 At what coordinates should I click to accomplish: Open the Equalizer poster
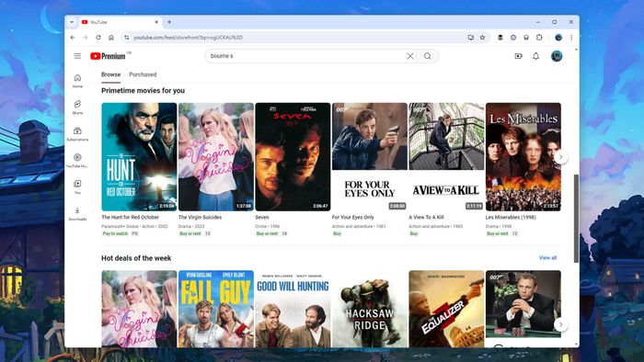click(446, 309)
